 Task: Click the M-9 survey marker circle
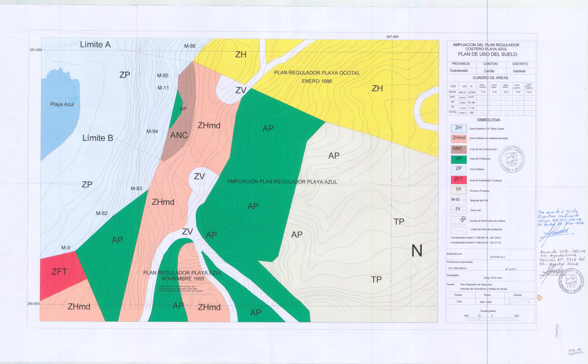coord(75,250)
